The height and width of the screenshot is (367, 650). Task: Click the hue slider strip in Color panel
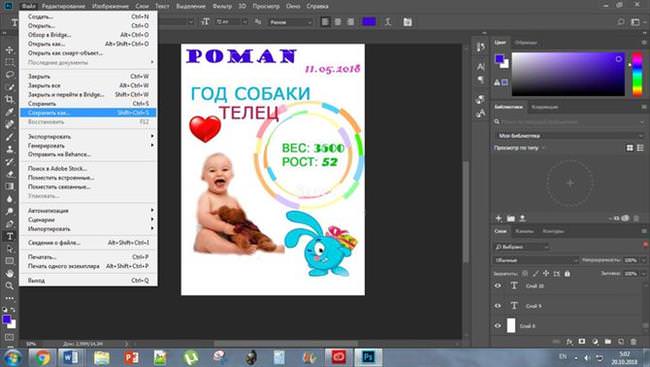click(x=637, y=75)
